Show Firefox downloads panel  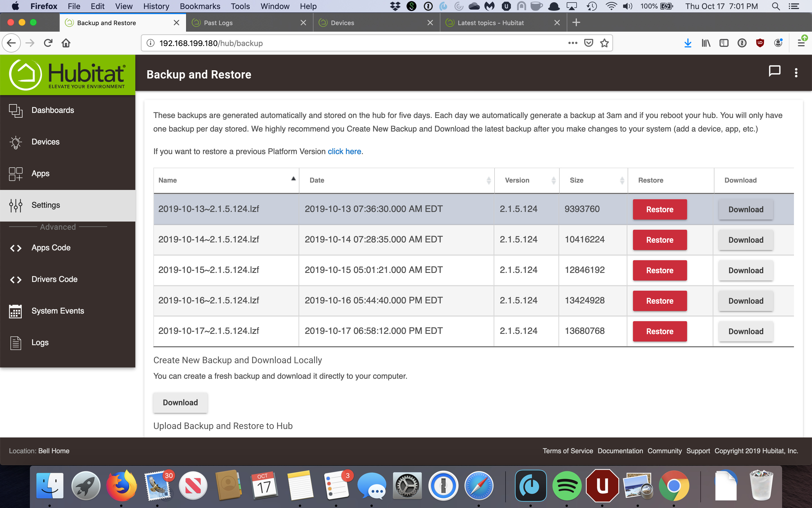click(688, 43)
